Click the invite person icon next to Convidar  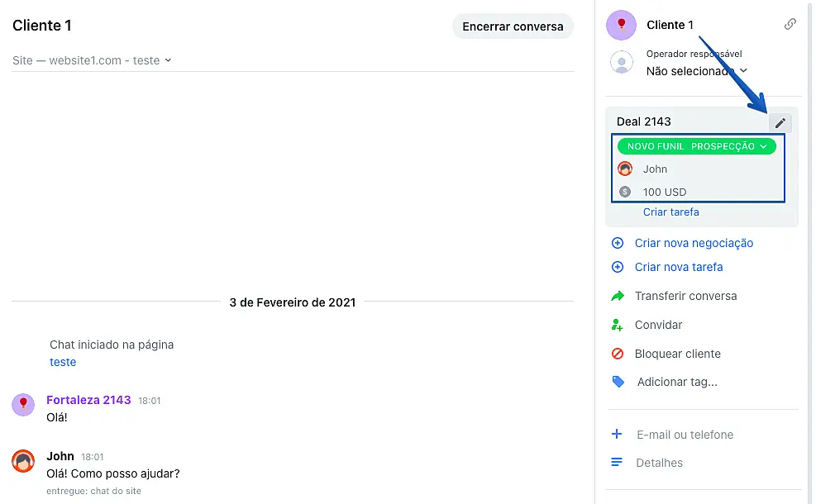pos(617,325)
